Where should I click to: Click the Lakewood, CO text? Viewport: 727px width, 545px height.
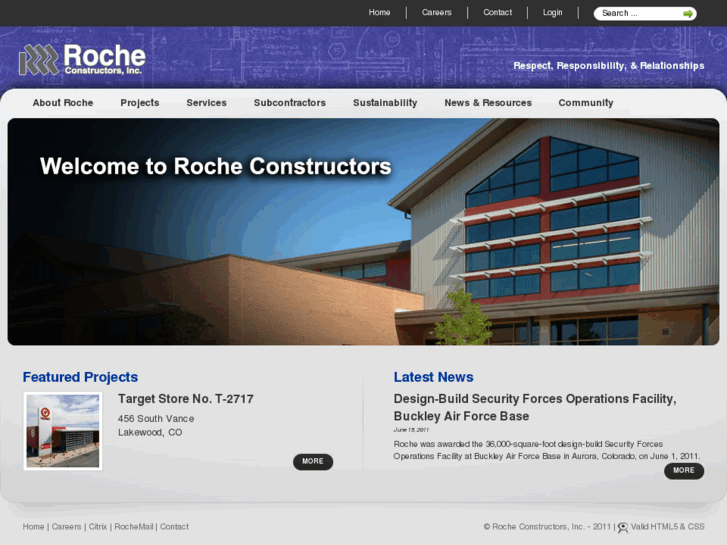150,433
